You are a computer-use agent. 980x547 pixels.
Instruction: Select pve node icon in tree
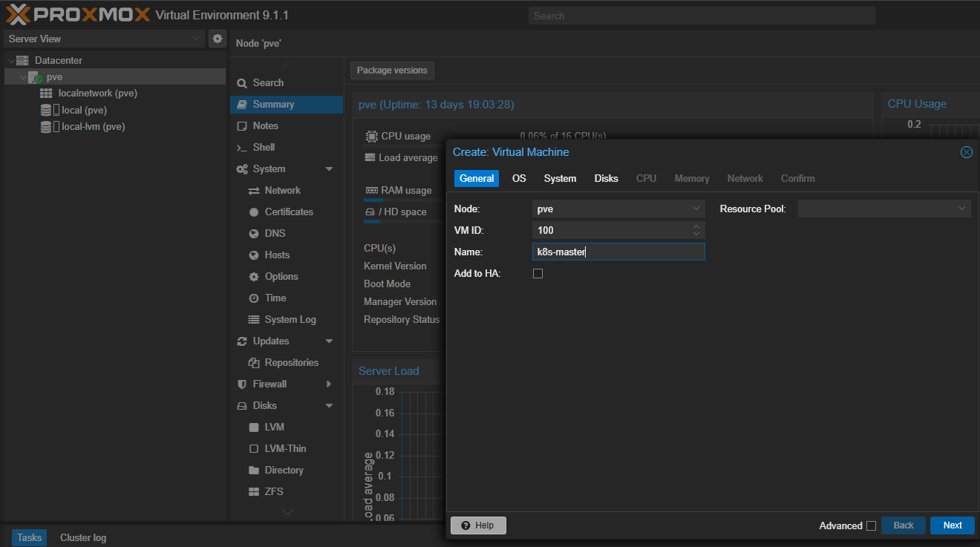[35, 77]
